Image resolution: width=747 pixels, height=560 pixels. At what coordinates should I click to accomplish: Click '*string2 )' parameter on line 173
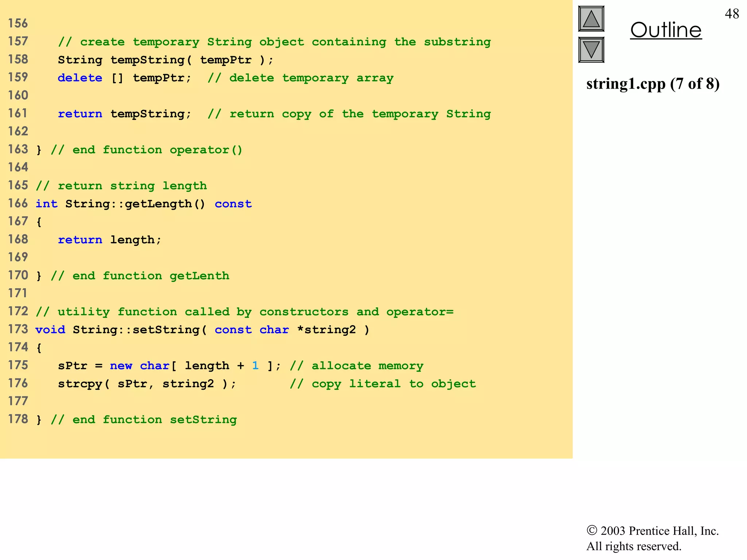click(x=333, y=330)
